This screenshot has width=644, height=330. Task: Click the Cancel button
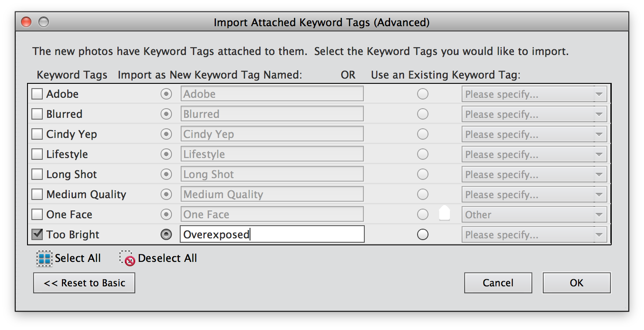pos(498,283)
